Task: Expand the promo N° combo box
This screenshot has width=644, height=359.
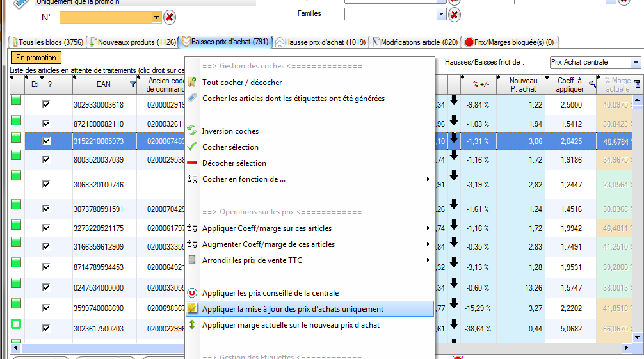Action: point(156,17)
